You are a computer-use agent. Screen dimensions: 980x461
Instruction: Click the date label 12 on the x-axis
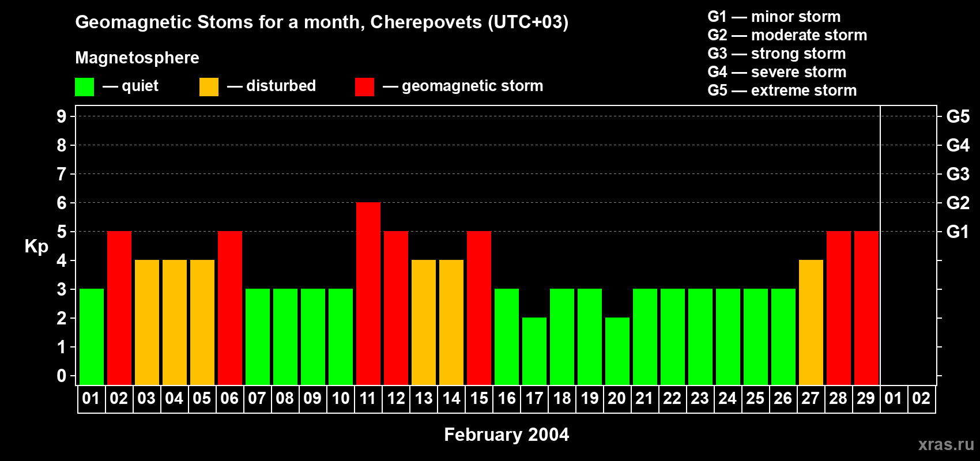[396, 399]
